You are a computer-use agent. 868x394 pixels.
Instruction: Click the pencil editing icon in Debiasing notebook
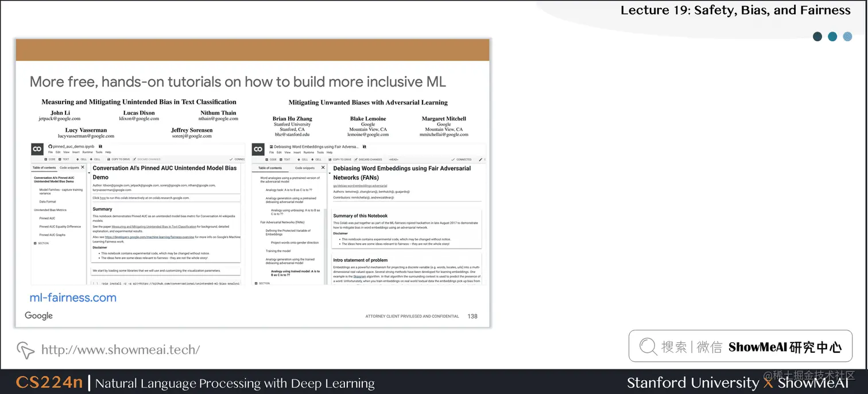tap(480, 159)
